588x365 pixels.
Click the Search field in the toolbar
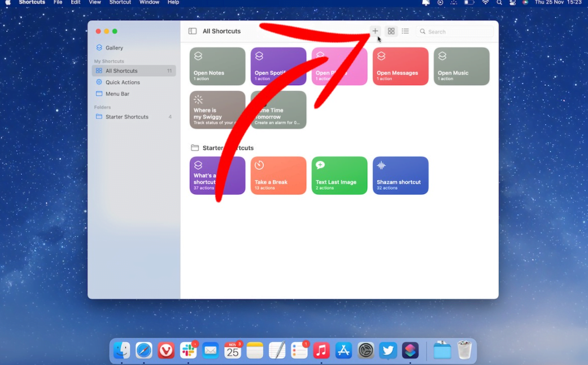coord(455,31)
